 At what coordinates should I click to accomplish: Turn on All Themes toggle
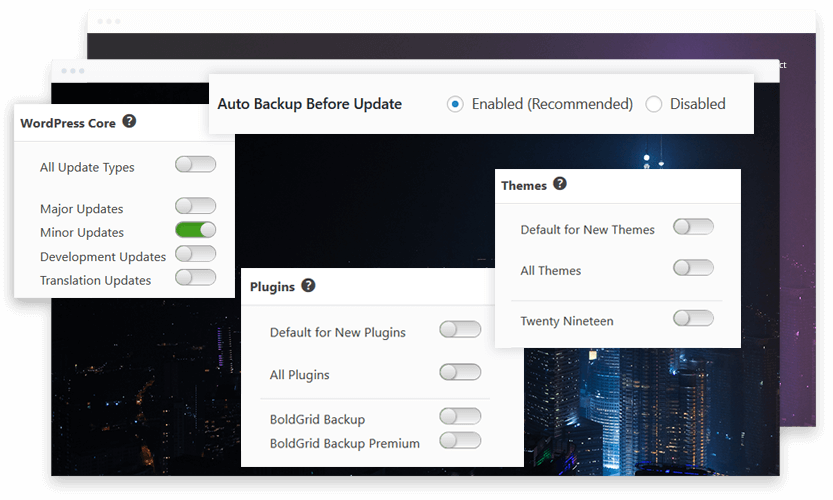point(693,268)
